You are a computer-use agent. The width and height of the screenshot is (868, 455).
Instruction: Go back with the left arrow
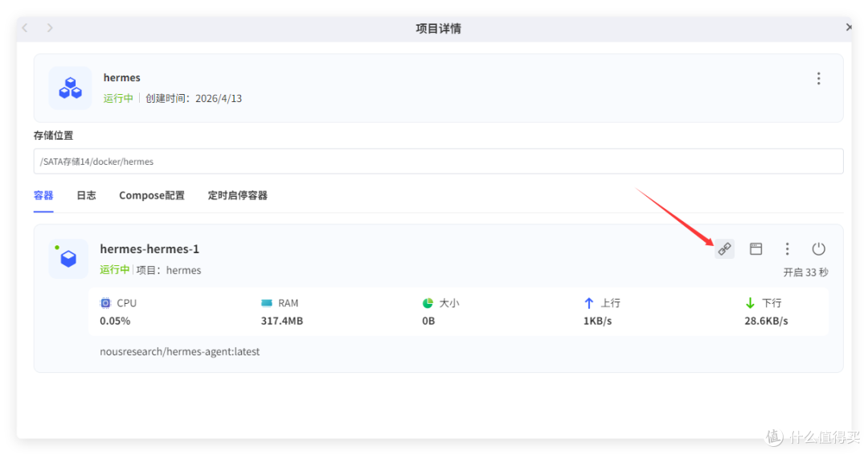(x=25, y=27)
